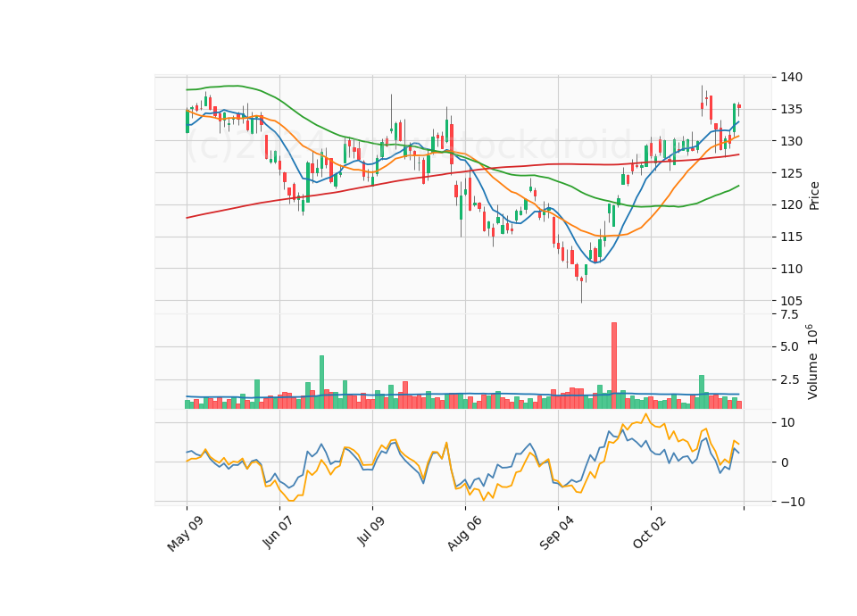857x616 pixels.
Task: Select the 110 price axis tick
Action: [792, 269]
